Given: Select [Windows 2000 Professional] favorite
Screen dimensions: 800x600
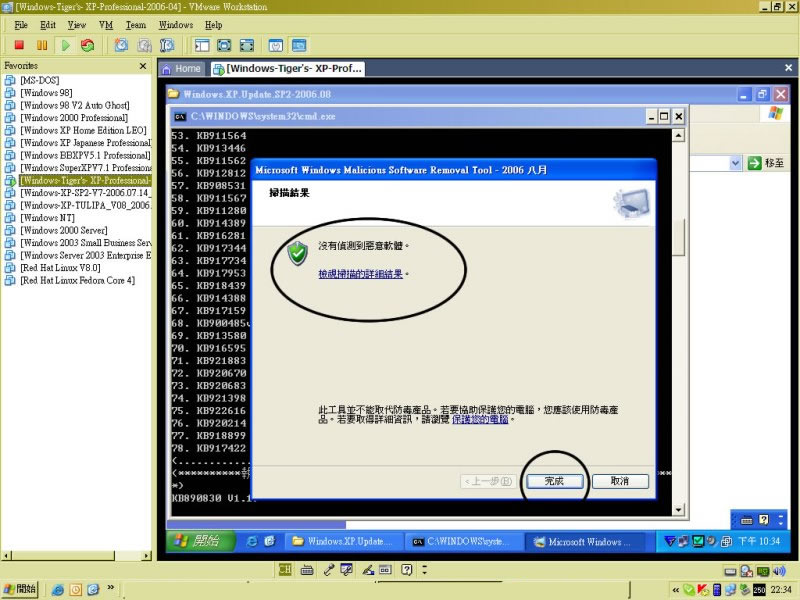Looking at the screenshot, I should 73,118.
